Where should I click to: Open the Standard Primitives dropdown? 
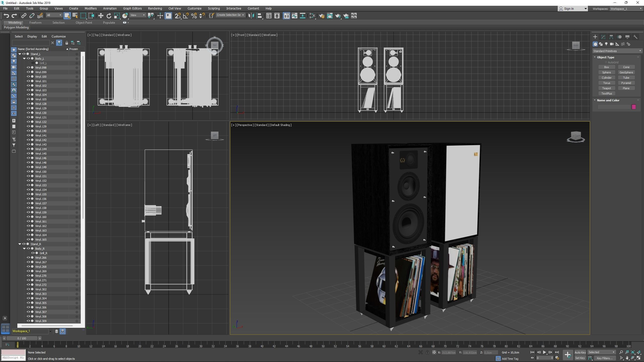pos(617,51)
